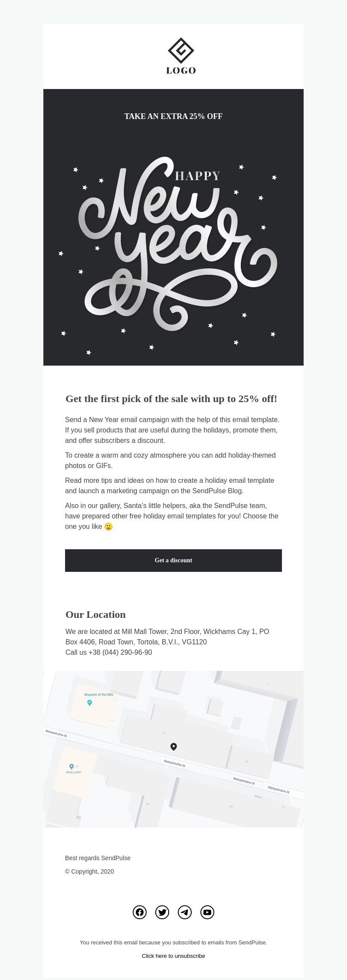Click the 'Get the first pick' headline
Screen dimensions: 347x980
[171, 399]
